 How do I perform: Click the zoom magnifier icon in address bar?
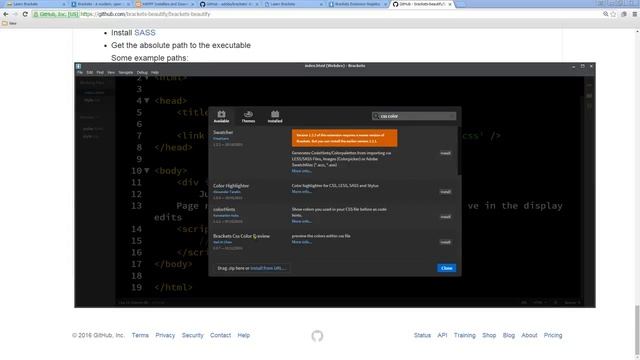pyautogui.click(x=606, y=14)
